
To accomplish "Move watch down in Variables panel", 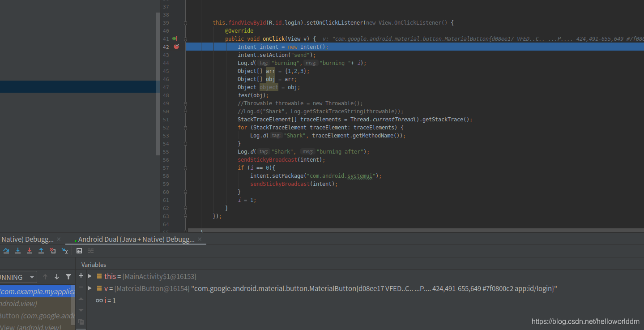I will [81, 310].
